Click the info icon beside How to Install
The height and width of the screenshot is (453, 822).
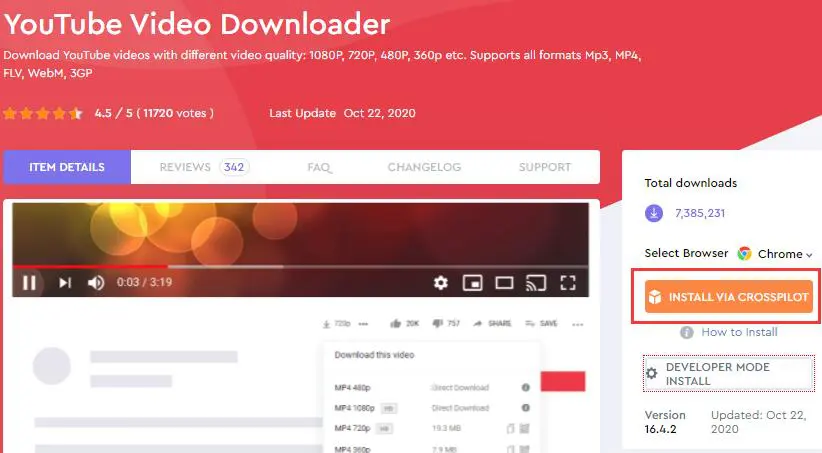pyautogui.click(x=687, y=332)
